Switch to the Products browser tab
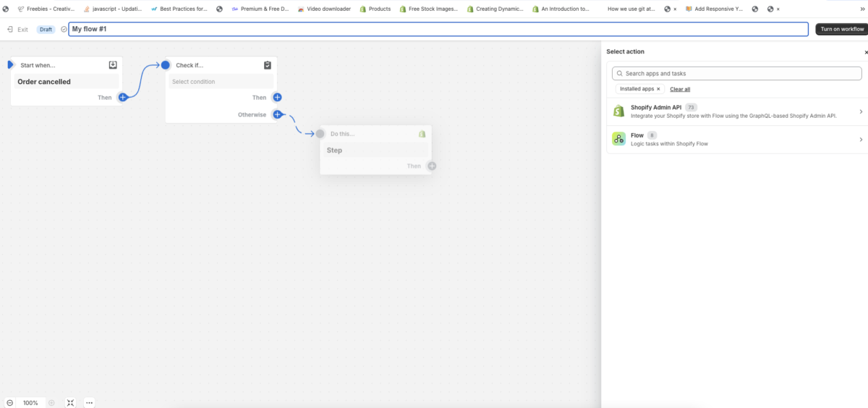The image size is (868, 408). pyautogui.click(x=375, y=9)
